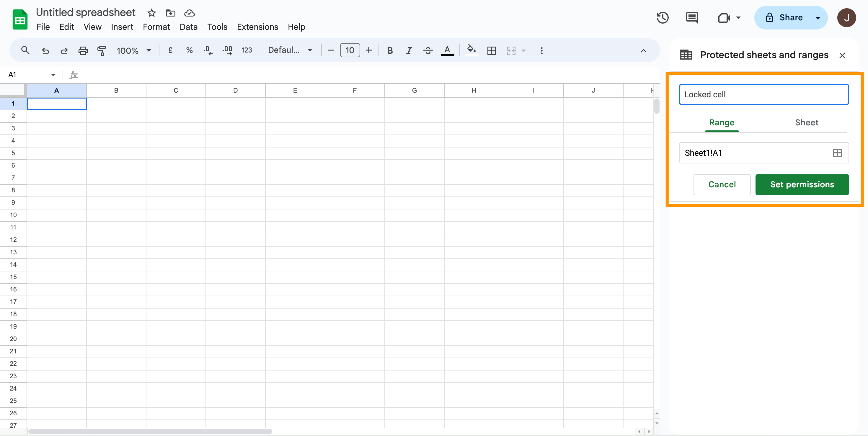This screenshot has width=868, height=436.
Task: Check the cloud document status icon
Action: [x=189, y=13]
